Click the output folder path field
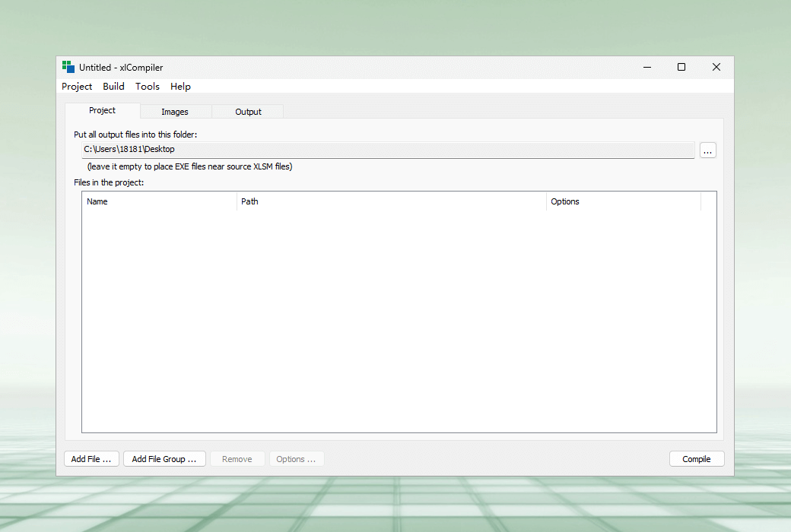 click(x=388, y=150)
